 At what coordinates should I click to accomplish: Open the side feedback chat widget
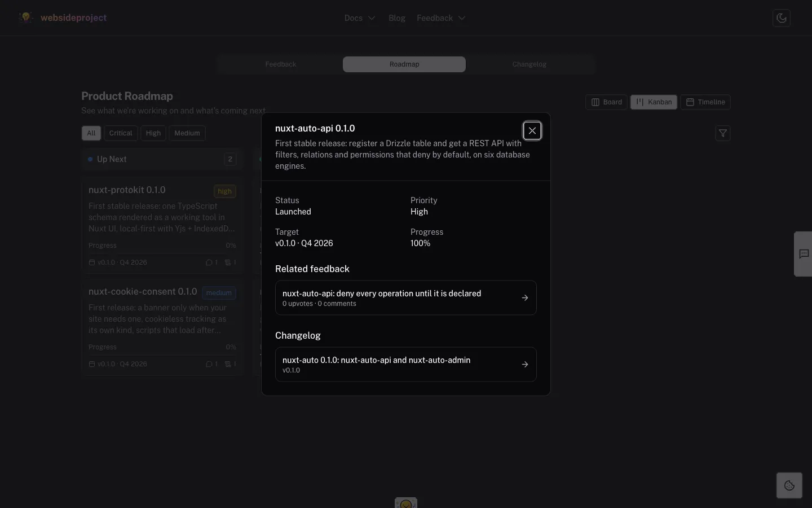click(804, 254)
